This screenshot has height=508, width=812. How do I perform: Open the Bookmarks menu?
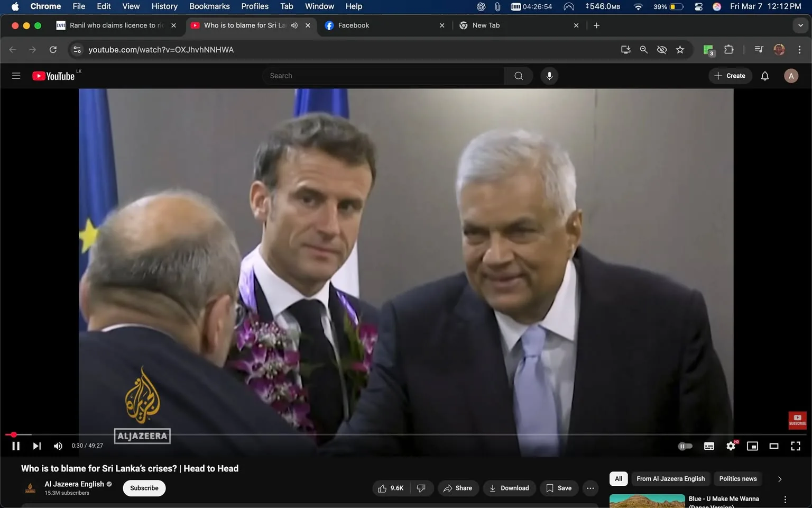click(209, 6)
